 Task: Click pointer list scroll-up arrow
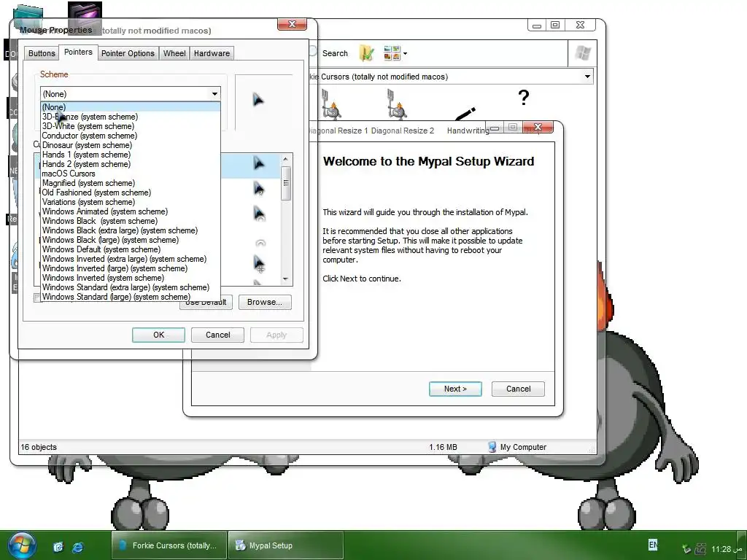[x=286, y=159]
